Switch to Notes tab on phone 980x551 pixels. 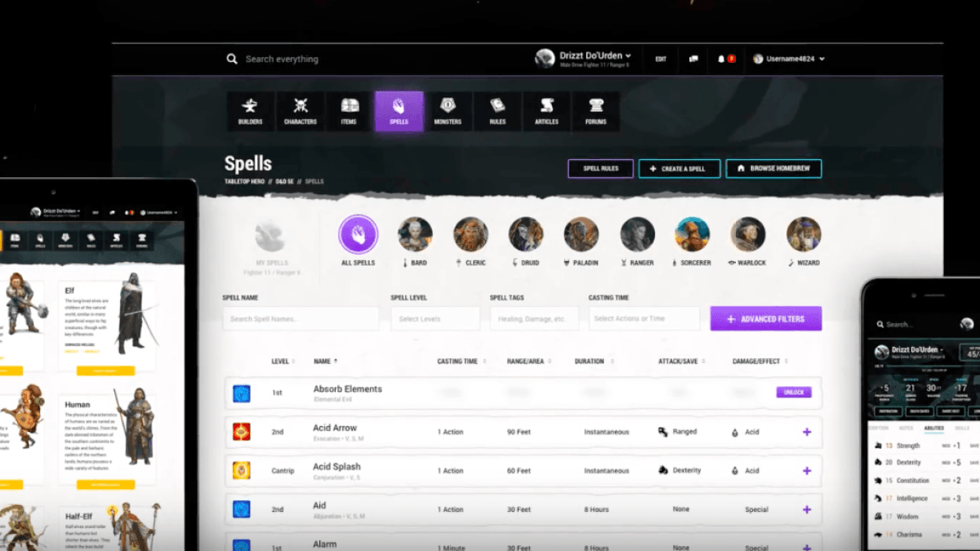pyautogui.click(x=906, y=427)
